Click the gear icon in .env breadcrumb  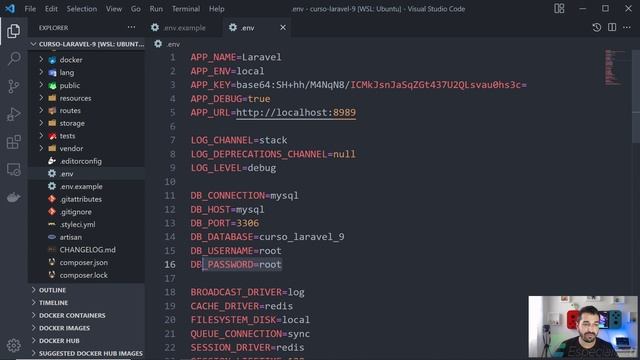158,44
